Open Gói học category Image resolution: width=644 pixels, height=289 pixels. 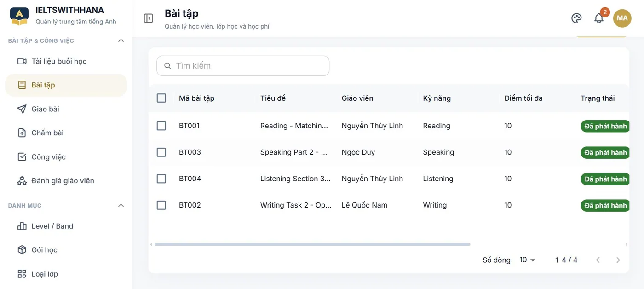pos(66,250)
